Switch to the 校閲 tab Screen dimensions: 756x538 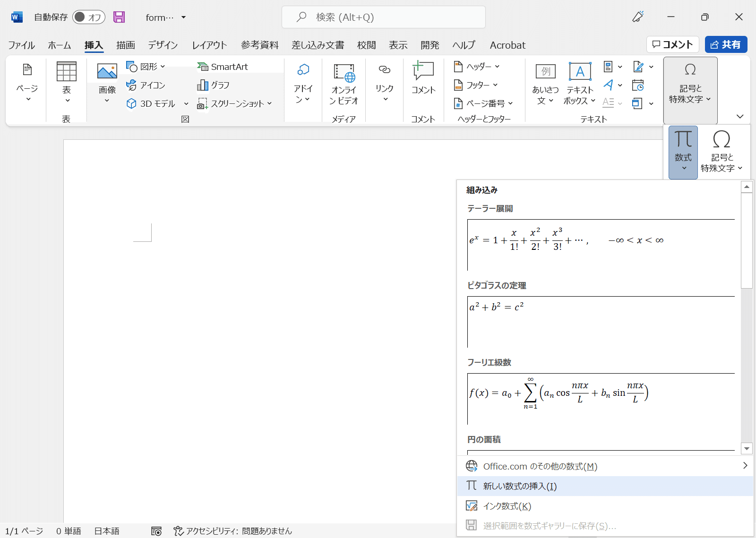[x=366, y=45]
